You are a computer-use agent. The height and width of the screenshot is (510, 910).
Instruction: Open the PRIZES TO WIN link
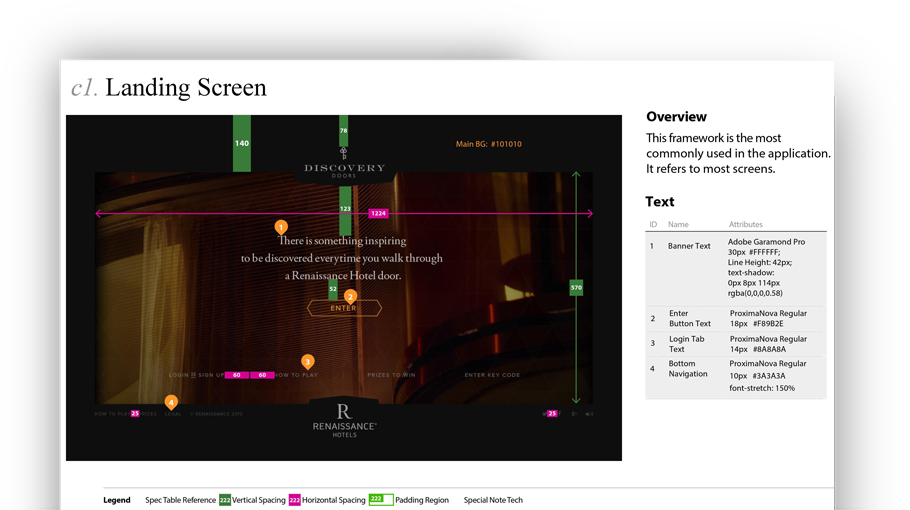click(391, 375)
